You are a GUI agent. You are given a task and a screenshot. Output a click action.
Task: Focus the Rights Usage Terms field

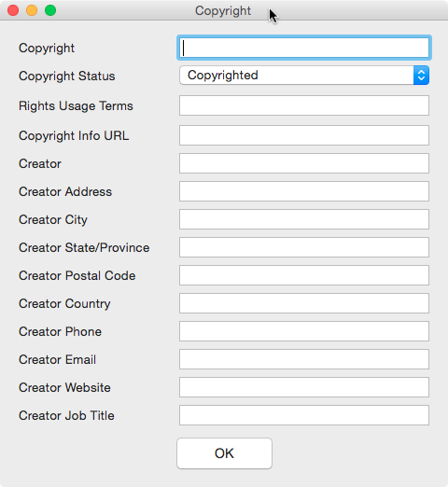(x=304, y=105)
